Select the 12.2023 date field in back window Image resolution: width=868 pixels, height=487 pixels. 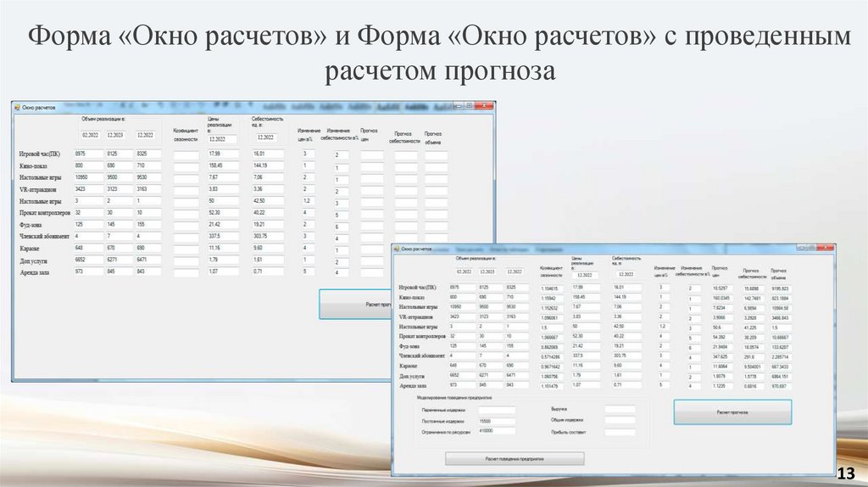(115, 135)
